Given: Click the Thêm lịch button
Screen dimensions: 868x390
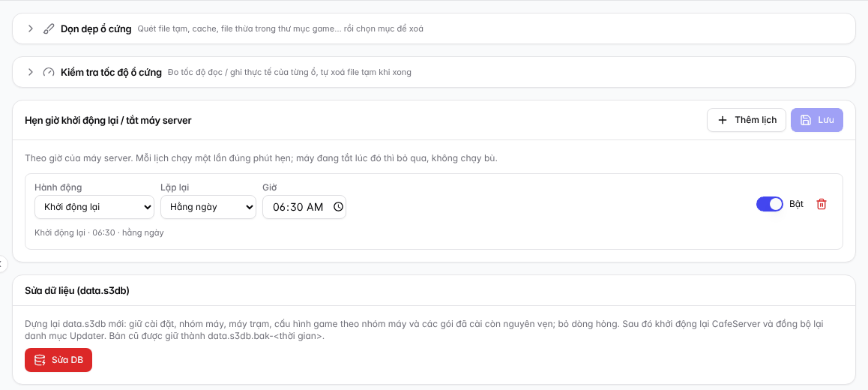Looking at the screenshot, I should pos(747,120).
